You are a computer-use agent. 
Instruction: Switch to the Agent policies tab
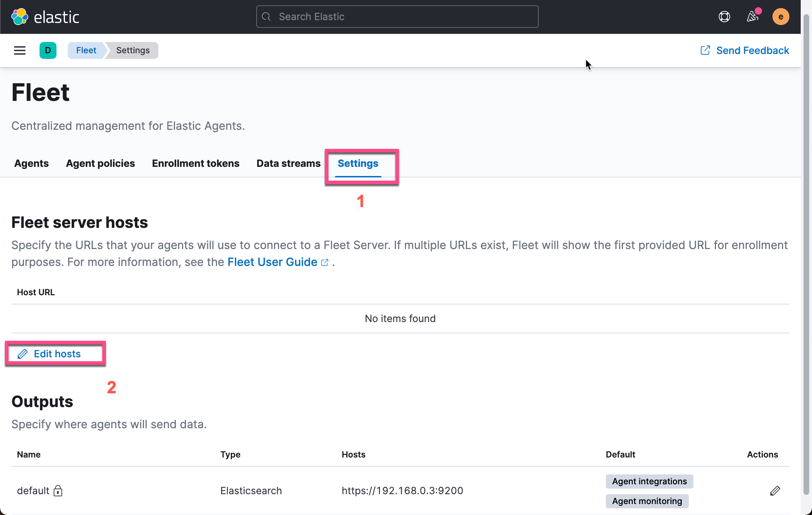[100, 163]
